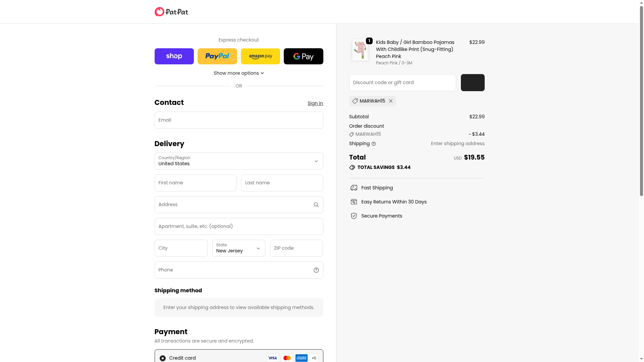Viewport: 644px width, 362px height.
Task: Open the State dropdown
Action: pyautogui.click(x=238, y=248)
